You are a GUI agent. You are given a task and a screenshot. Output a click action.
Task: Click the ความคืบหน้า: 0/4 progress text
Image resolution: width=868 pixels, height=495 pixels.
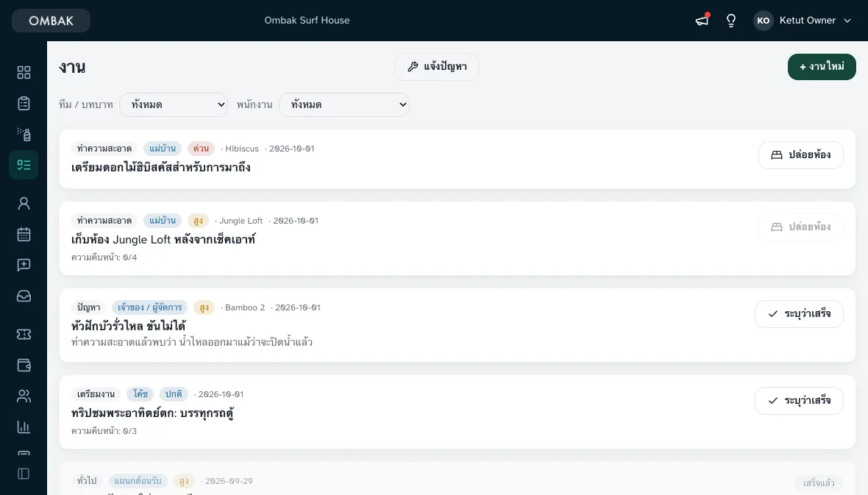(x=104, y=257)
